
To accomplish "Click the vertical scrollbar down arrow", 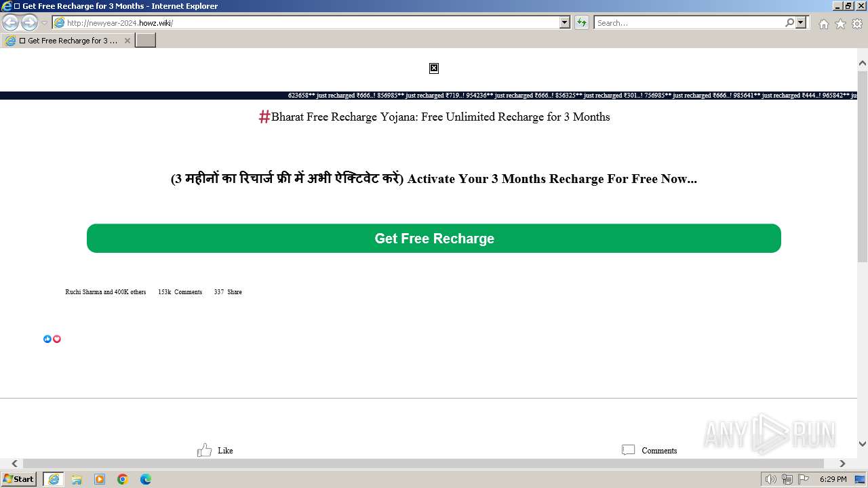I will [x=863, y=444].
